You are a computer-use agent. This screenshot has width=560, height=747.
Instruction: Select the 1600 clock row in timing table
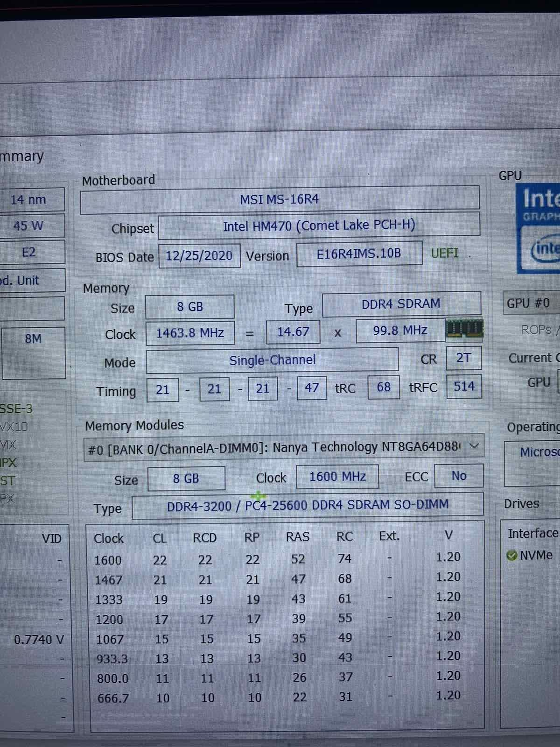click(278, 559)
